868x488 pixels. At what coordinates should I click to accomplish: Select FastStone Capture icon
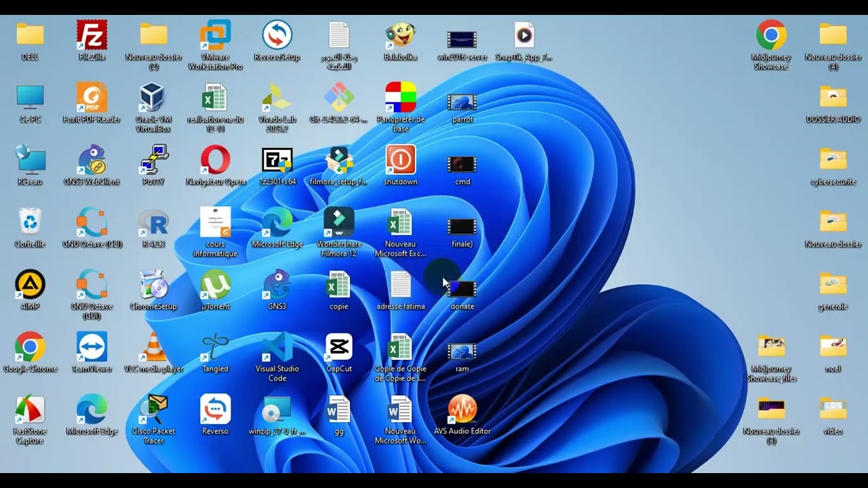(x=30, y=409)
